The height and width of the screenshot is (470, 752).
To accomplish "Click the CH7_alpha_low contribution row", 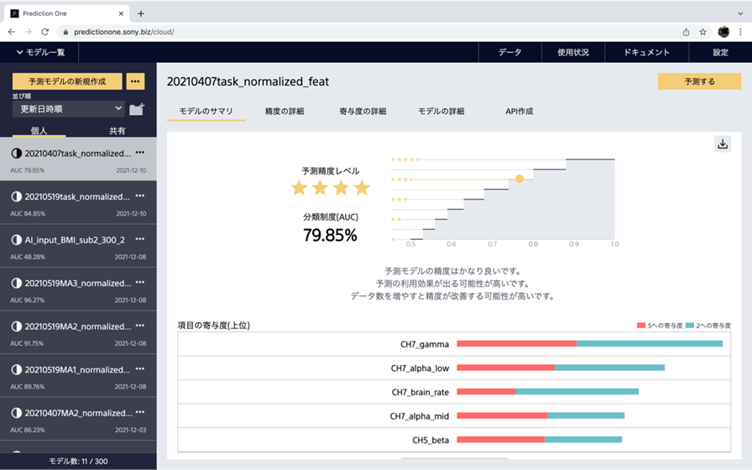I will pyautogui.click(x=454, y=368).
